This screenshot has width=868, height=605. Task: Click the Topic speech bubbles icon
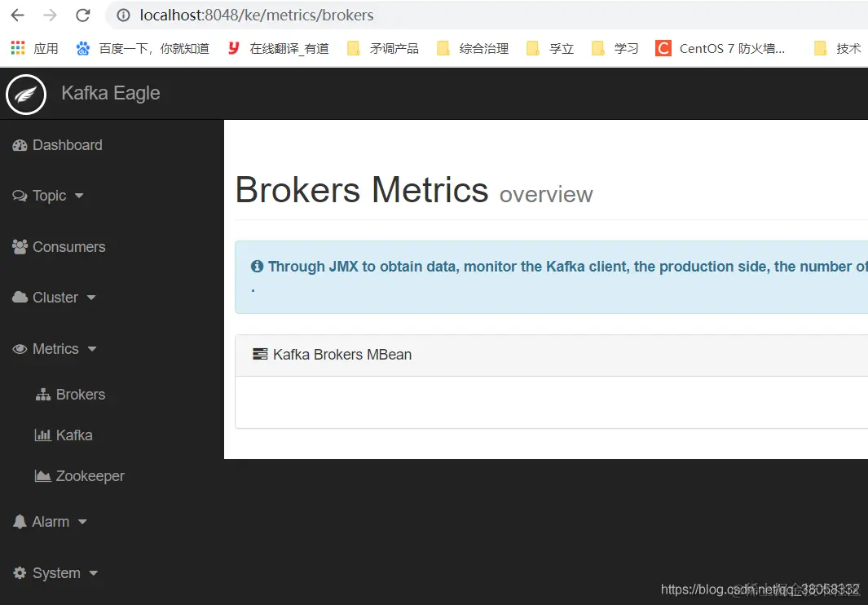pos(20,196)
